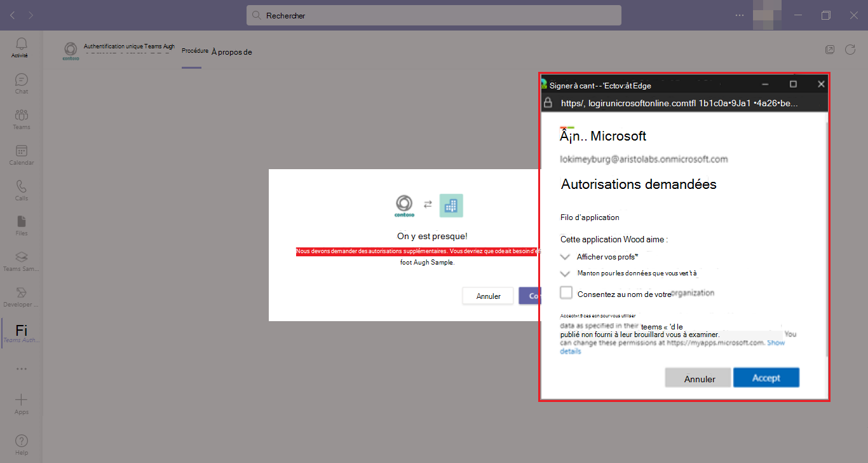
Task: Click the permissions popup vertical scrollbar
Action: point(826,238)
